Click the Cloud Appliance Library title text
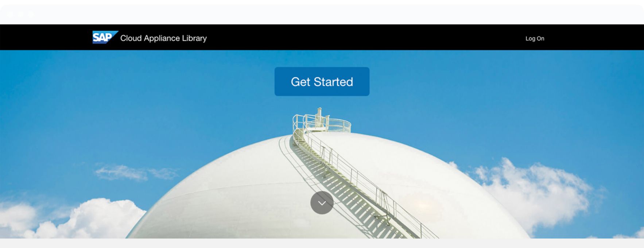This screenshot has width=644, height=248. (163, 38)
